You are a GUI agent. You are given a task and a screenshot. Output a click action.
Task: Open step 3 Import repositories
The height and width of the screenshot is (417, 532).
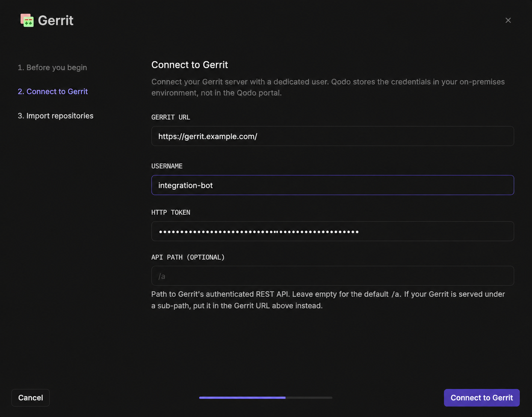tap(56, 116)
